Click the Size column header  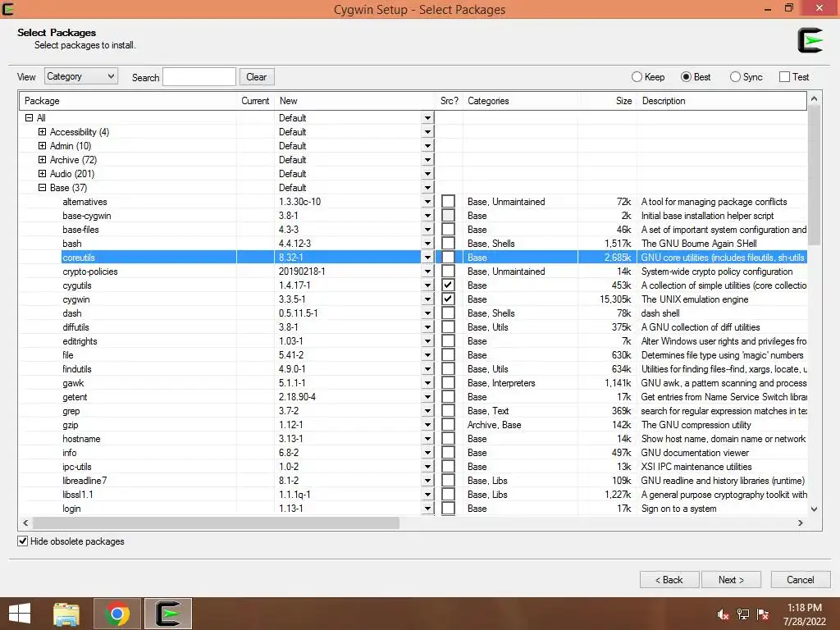607,101
